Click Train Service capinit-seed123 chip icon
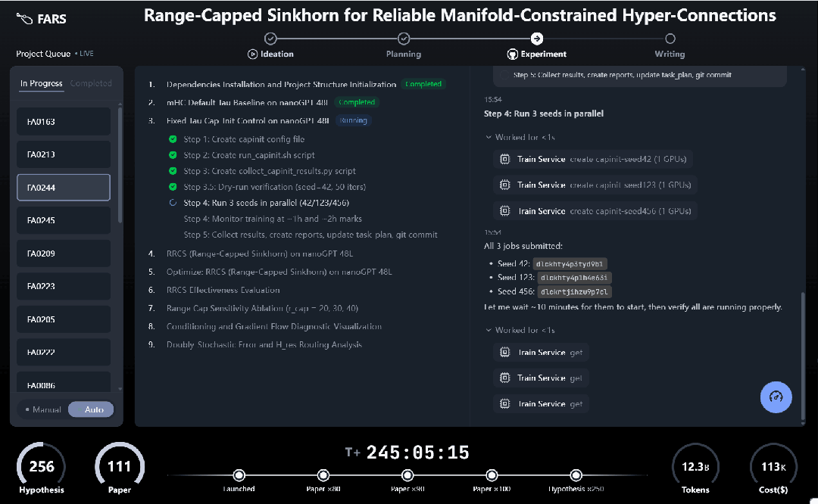 [x=504, y=185]
